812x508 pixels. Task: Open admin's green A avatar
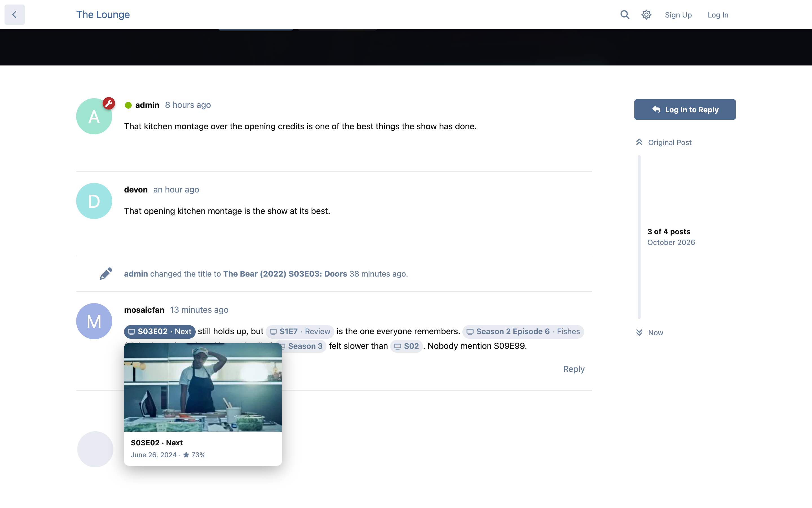tap(94, 116)
